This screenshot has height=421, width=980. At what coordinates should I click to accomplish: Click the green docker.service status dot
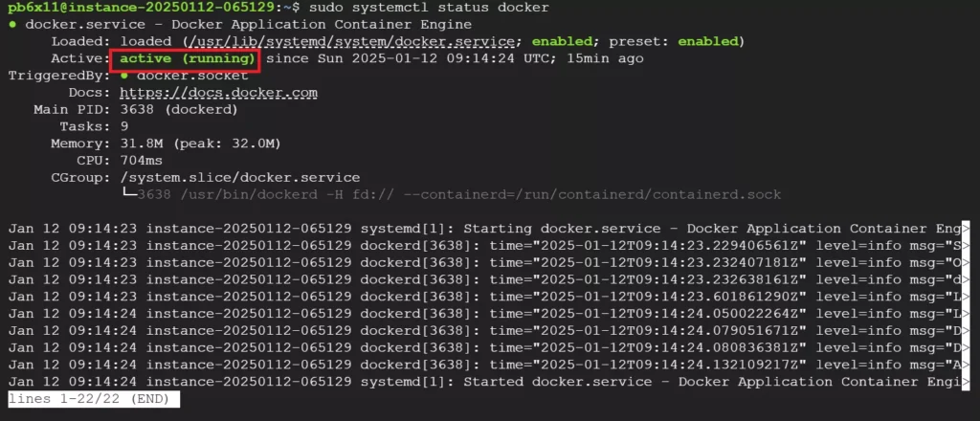[12, 25]
